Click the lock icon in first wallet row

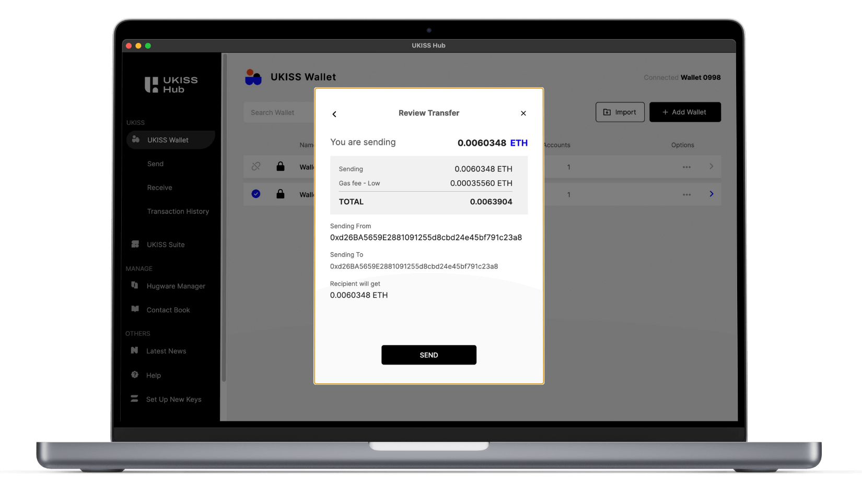(281, 167)
